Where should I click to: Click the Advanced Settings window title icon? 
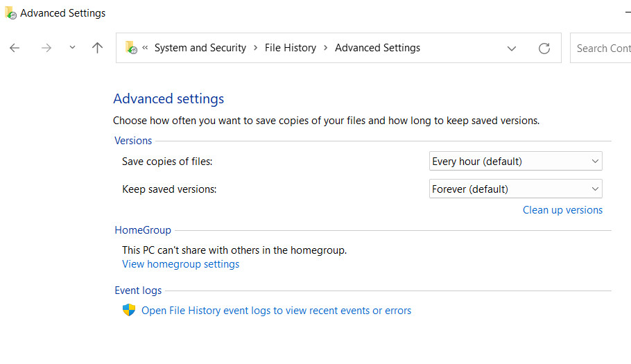(x=10, y=13)
